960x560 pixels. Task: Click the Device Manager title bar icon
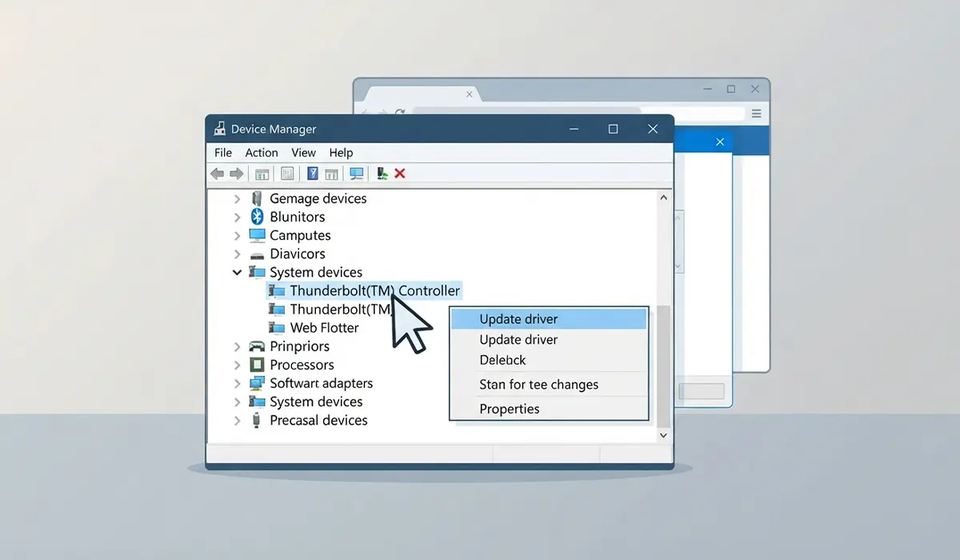coord(219,129)
